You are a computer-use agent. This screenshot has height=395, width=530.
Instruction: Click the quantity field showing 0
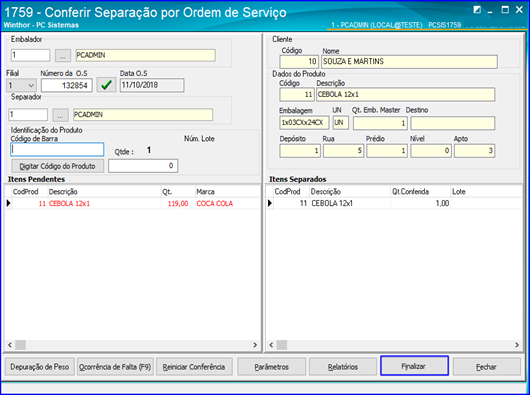pos(143,166)
